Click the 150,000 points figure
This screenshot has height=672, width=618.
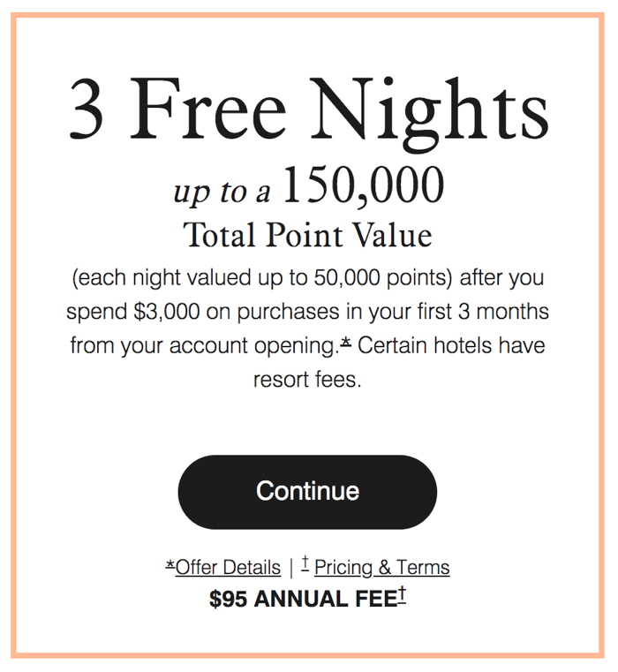[364, 186]
